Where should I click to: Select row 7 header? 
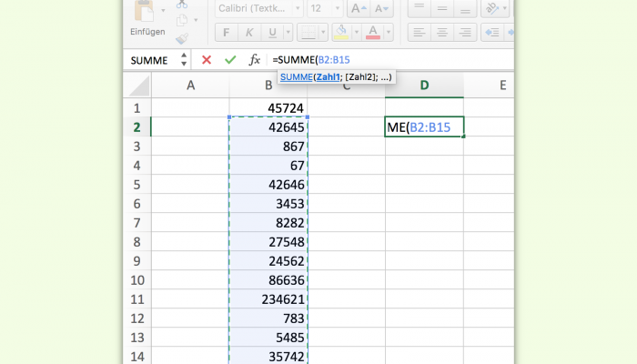pos(136,223)
